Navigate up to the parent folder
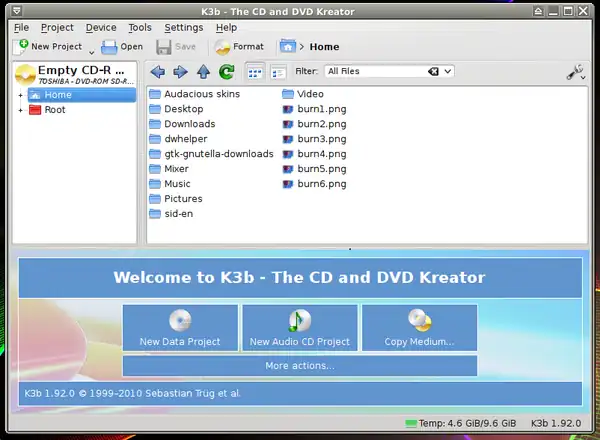This screenshot has height=440, width=600. [203, 72]
